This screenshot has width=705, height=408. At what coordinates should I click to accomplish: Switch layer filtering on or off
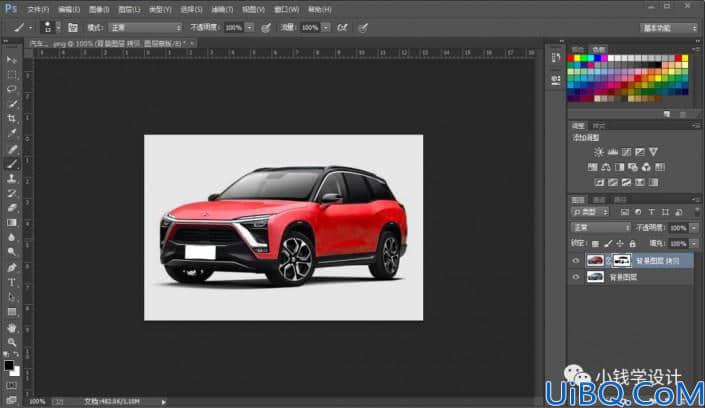point(697,210)
